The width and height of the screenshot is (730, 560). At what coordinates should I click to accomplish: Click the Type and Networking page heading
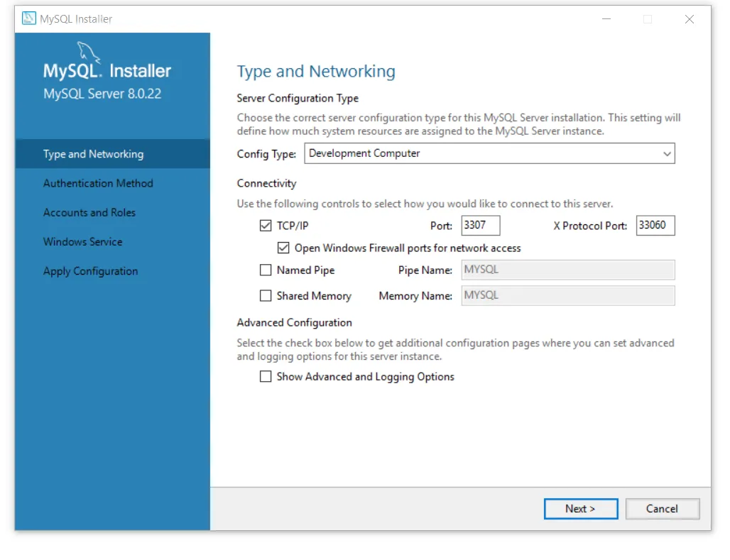coord(316,71)
